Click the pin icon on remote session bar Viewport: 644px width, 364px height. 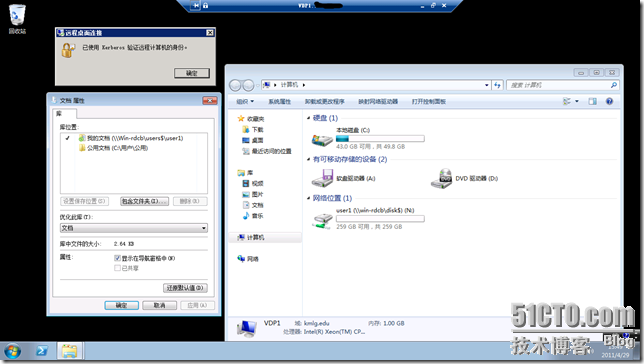point(196,5)
